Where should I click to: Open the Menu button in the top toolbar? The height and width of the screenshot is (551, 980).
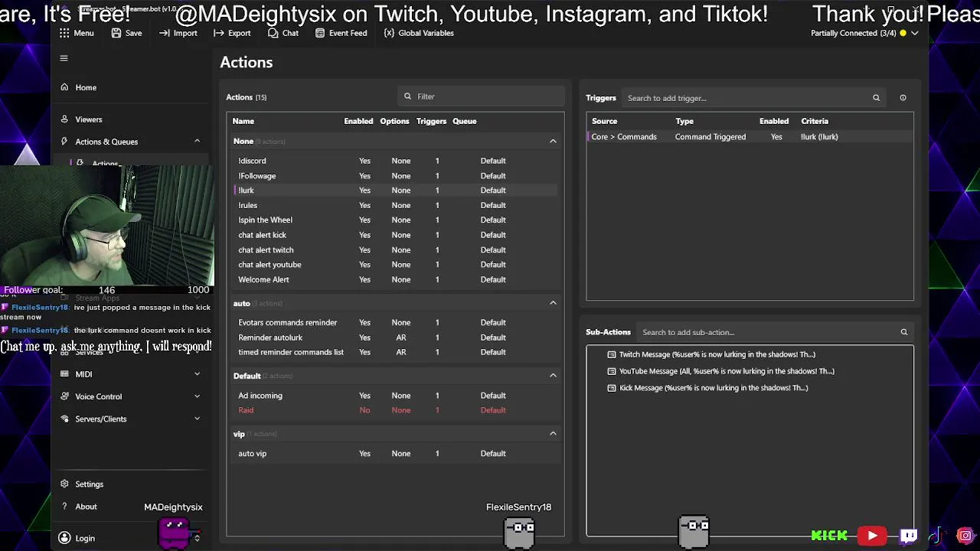[77, 33]
